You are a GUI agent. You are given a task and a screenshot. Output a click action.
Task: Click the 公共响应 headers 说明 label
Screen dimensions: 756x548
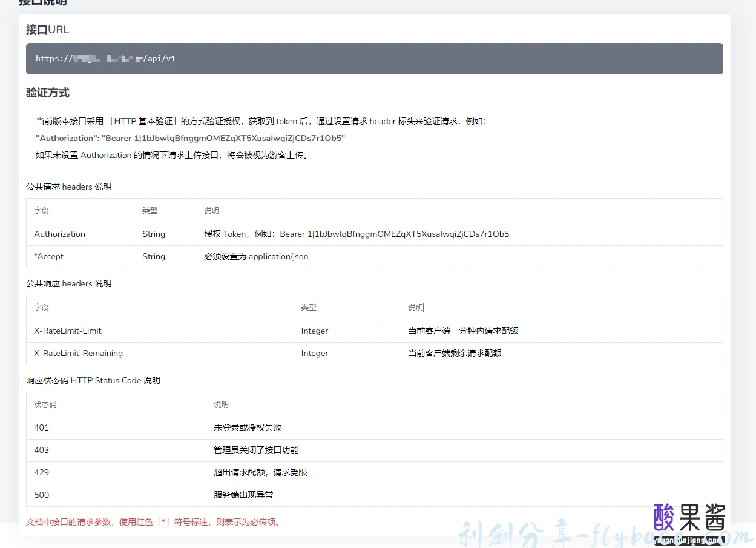point(69,283)
